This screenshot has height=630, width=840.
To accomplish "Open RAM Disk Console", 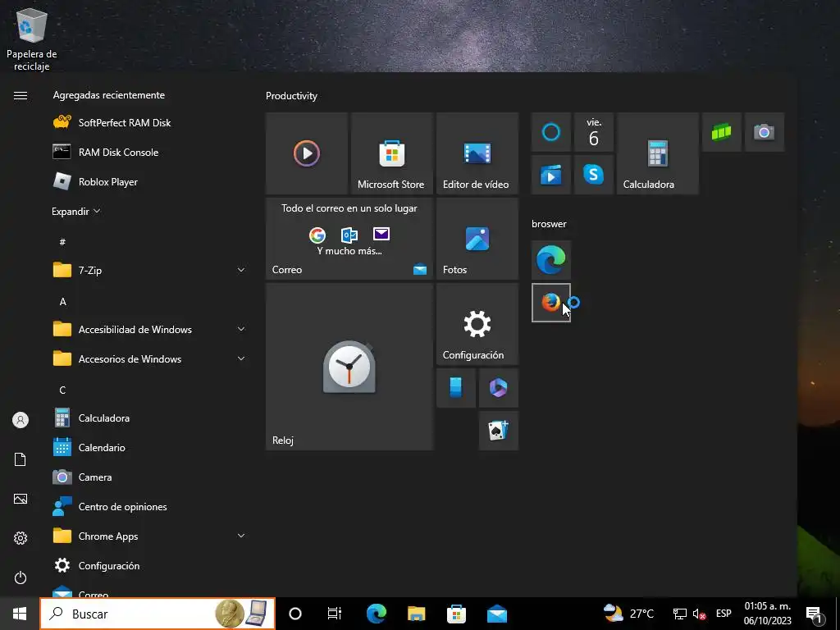I will pos(150,152).
